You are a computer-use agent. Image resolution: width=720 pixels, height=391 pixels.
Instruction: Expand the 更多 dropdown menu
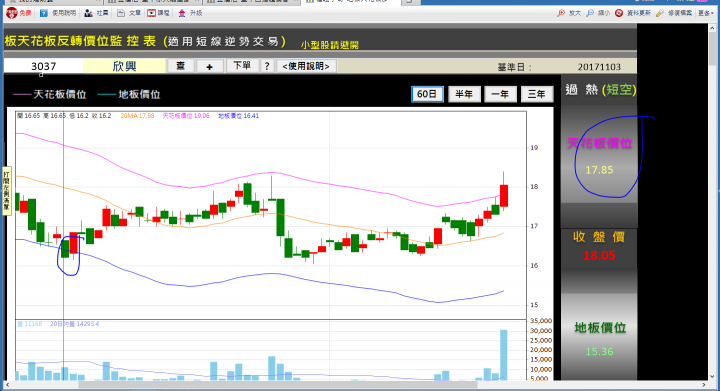pyautogui.click(x=706, y=13)
